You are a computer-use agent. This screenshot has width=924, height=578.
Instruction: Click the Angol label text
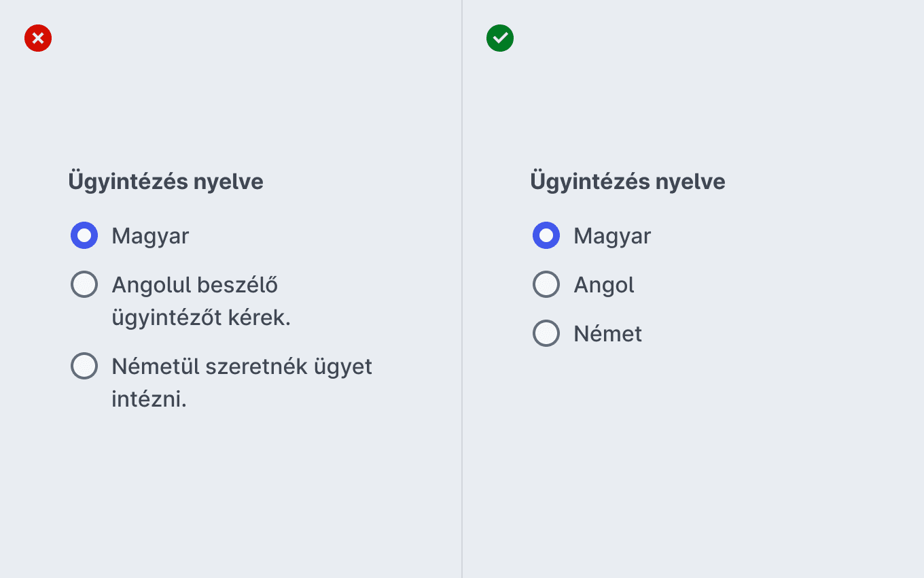point(604,285)
